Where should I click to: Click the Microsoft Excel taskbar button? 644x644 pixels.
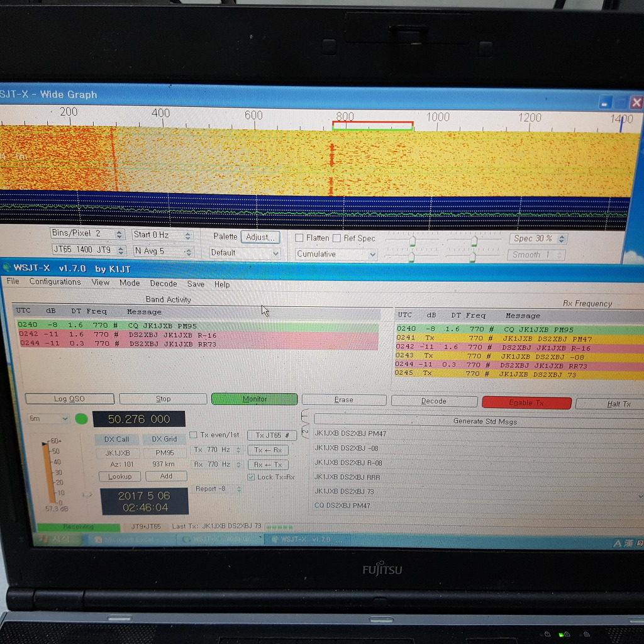tap(132, 539)
